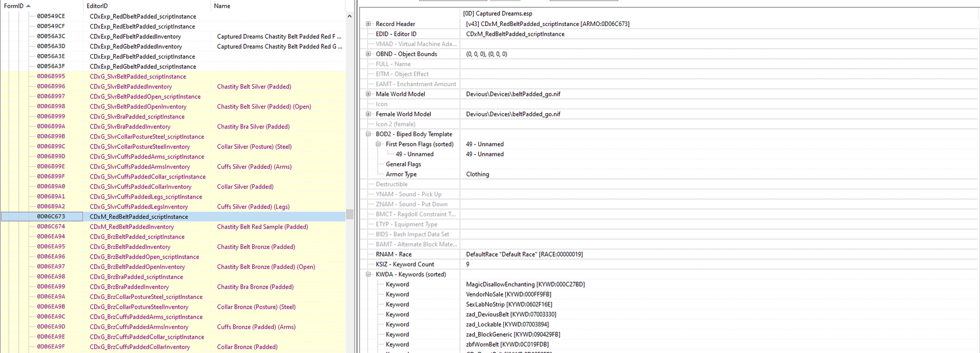Expand the Record Header row
Image resolution: width=980 pixels, height=353 pixels.
[x=368, y=24]
